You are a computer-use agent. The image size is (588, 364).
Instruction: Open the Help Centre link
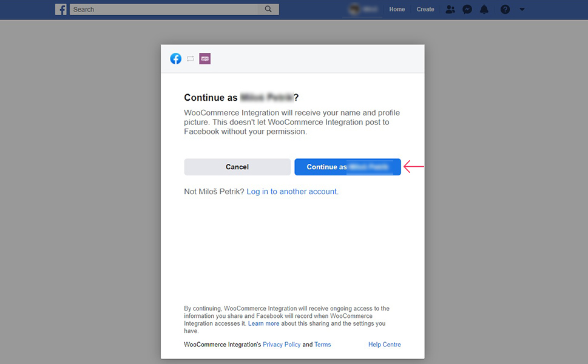[x=384, y=345]
